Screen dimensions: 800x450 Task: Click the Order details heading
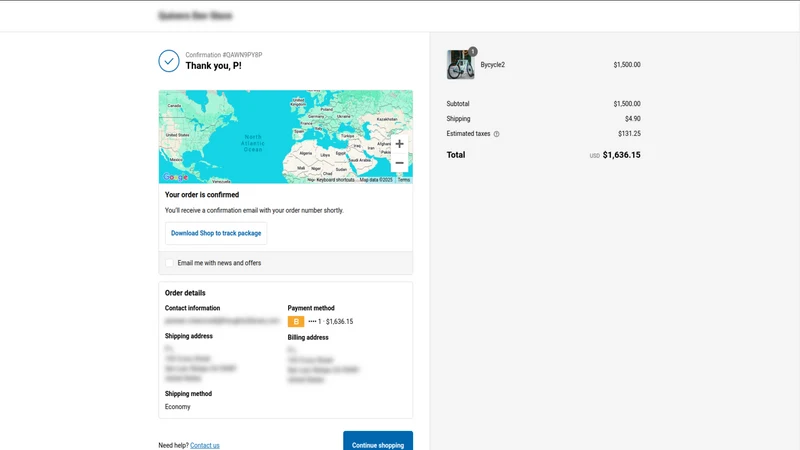point(185,293)
